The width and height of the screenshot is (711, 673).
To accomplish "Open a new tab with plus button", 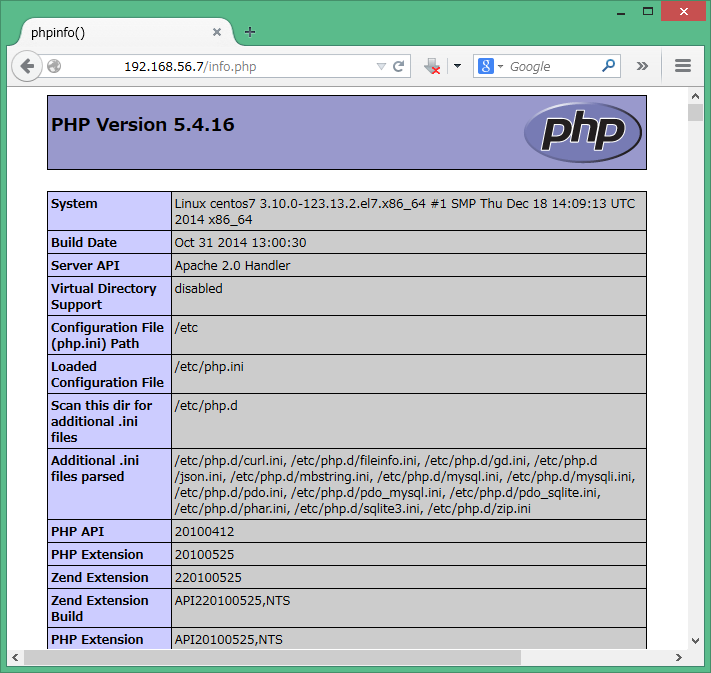I will click(250, 32).
